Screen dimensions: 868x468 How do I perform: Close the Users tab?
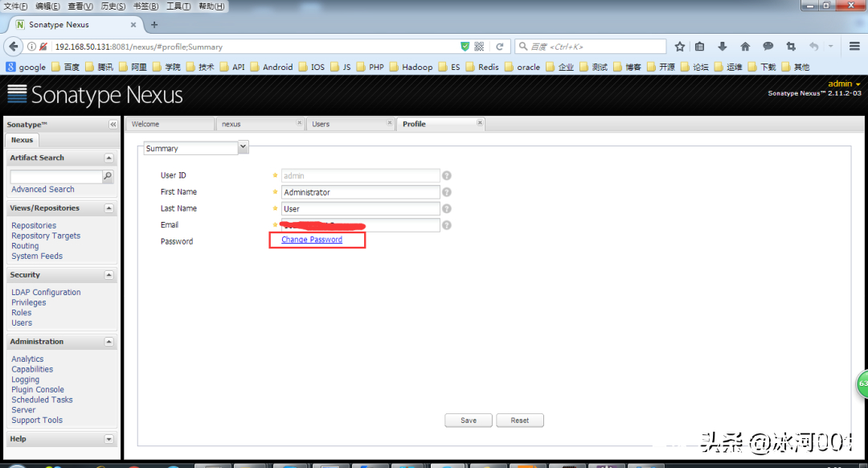click(390, 122)
